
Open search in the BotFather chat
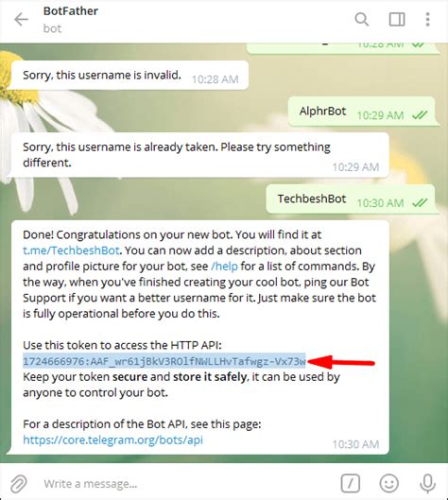coord(362,20)
